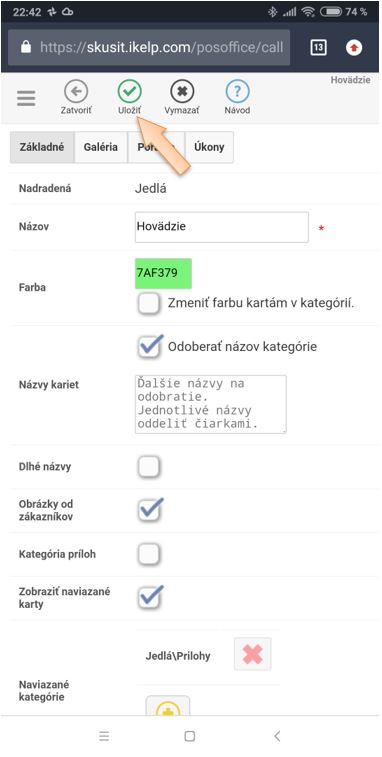Switch to the Galéria tab
The height and width of the screenshot is (757, 382).
(x=100, y=147)
